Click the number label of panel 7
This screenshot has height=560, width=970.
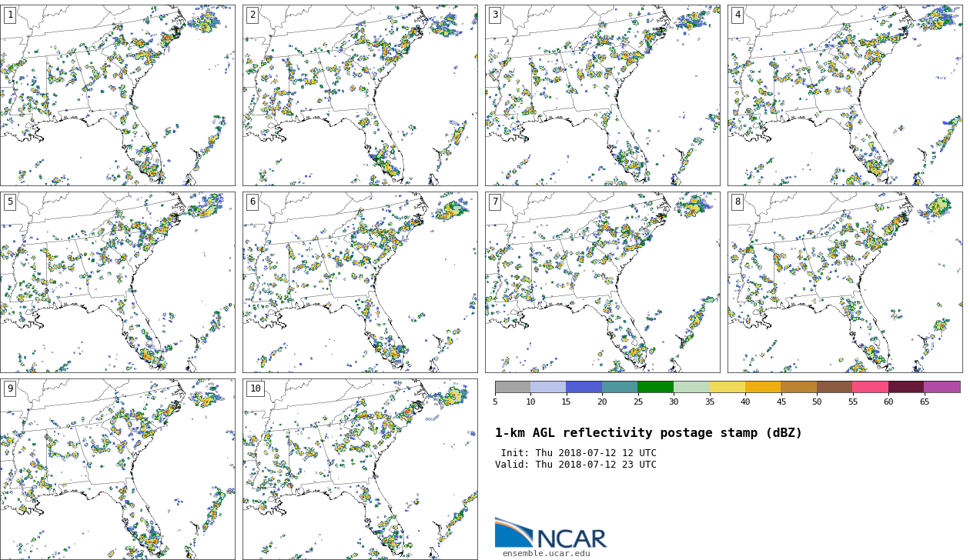[495, 202]
